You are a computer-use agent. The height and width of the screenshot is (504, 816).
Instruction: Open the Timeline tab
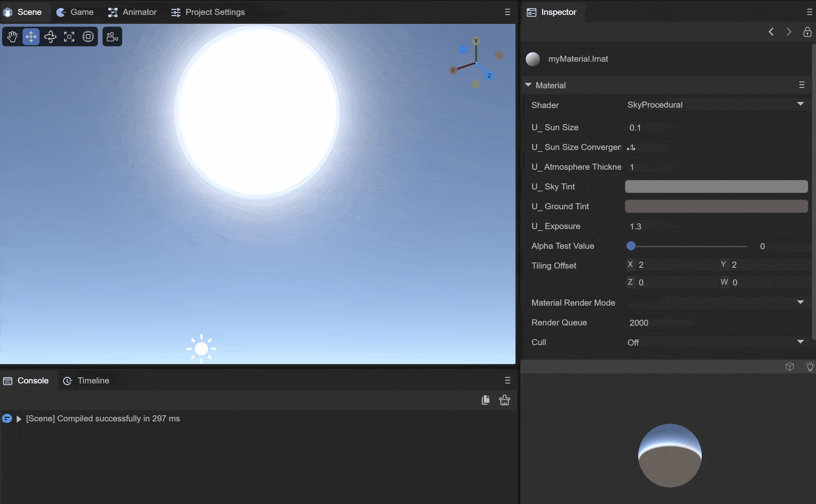pos(86,381)
